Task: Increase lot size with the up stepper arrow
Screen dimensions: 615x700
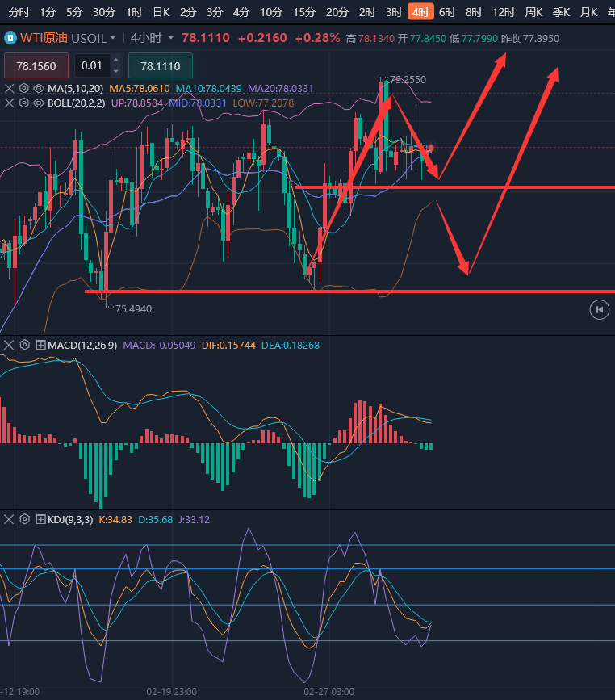Action: [x=116, y=61]
